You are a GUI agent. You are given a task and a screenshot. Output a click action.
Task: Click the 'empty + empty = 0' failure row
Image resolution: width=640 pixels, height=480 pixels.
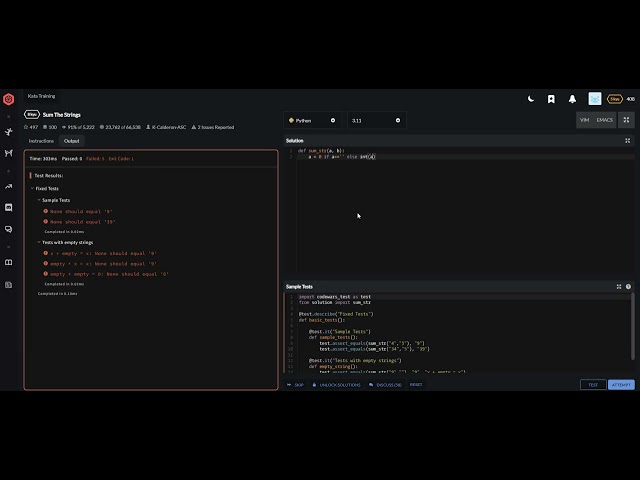point(106,274)
